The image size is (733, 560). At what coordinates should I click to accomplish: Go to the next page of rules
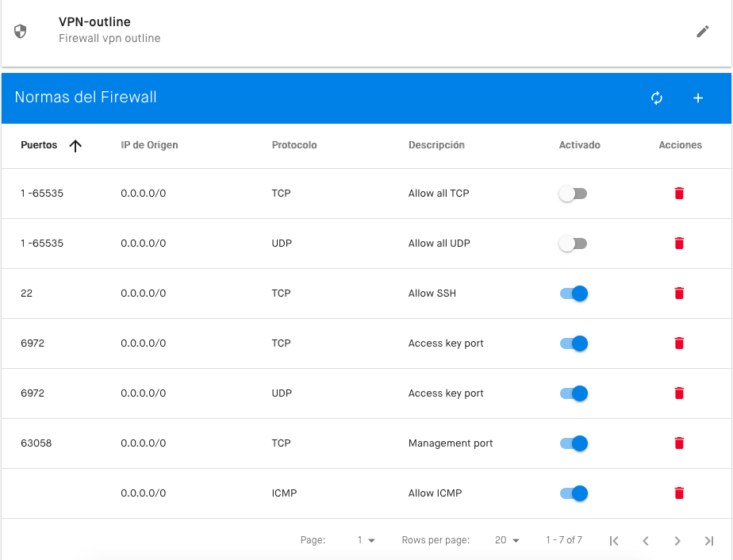coord(677,541)
